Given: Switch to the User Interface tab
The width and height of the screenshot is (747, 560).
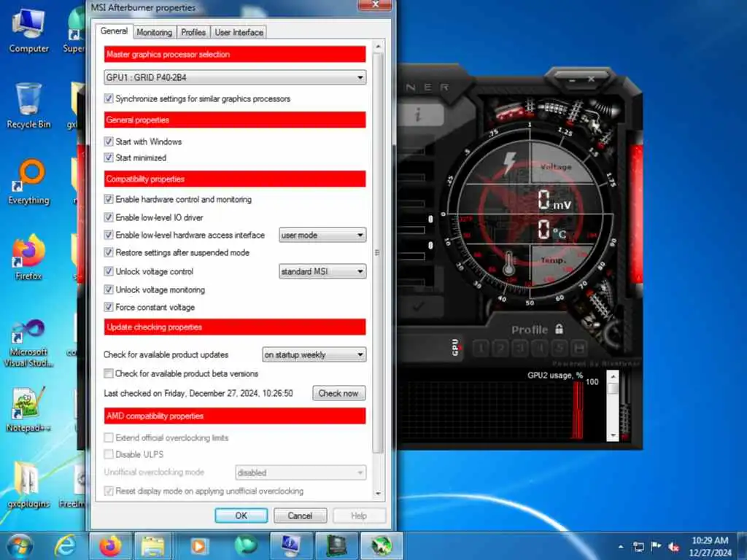Looking at the screenshot, I should click(239, 32).
